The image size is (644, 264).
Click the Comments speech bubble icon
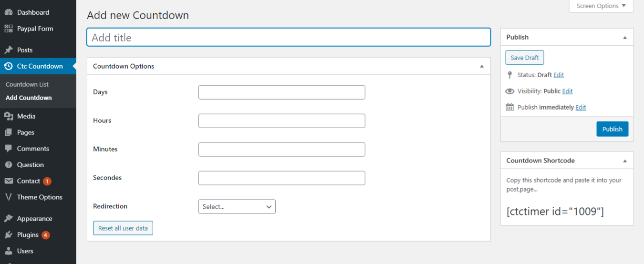click(x=9, y=149)
